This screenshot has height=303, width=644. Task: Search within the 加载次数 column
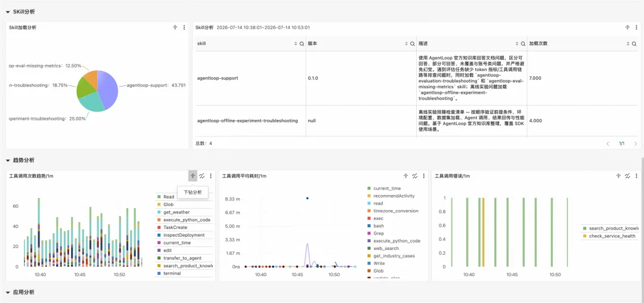[634, 44]
